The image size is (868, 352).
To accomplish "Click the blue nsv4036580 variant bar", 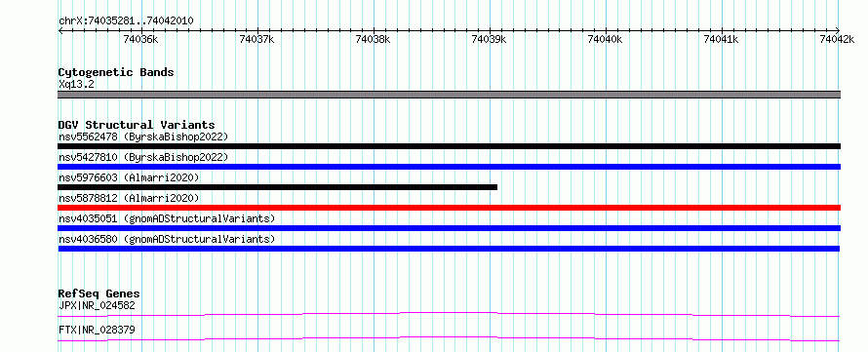I will (449, 249).
